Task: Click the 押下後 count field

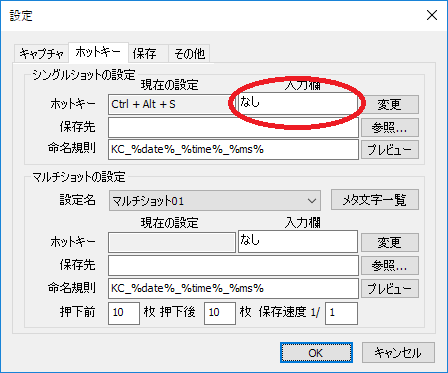Action: (220, 313)
